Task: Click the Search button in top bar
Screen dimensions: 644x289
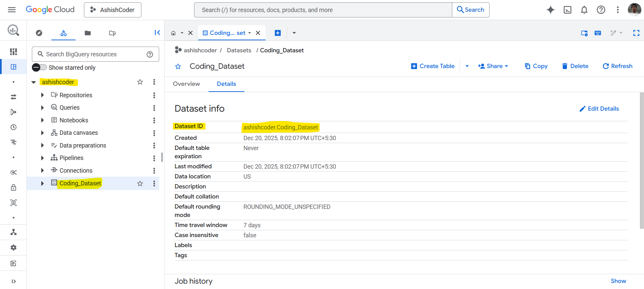Action: click(470, 10)
